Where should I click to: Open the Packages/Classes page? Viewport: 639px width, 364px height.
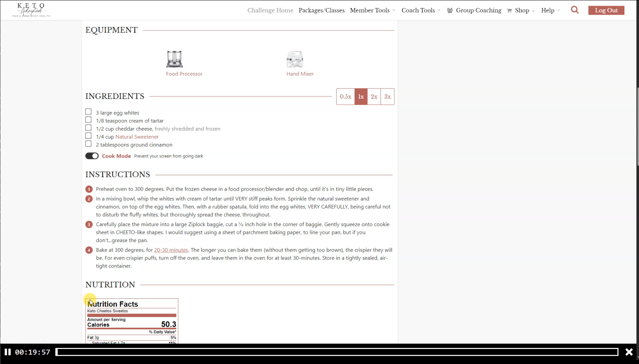coord(322,10)
